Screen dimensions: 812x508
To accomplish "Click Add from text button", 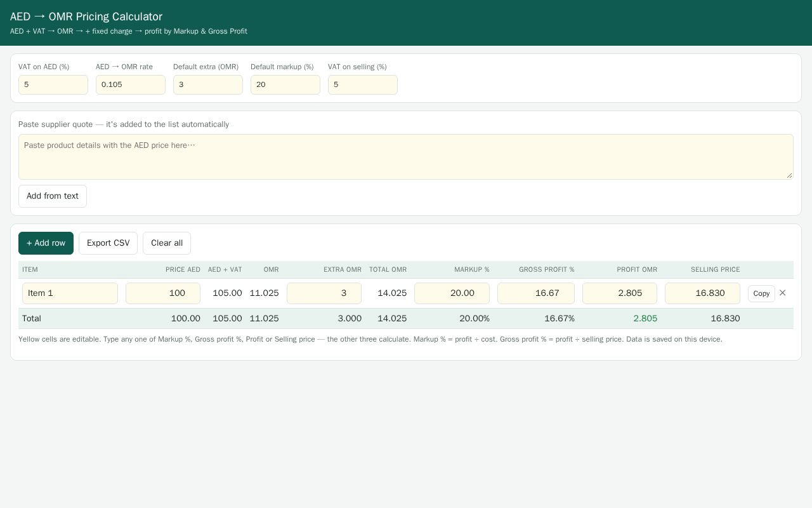I will (53, 196).
